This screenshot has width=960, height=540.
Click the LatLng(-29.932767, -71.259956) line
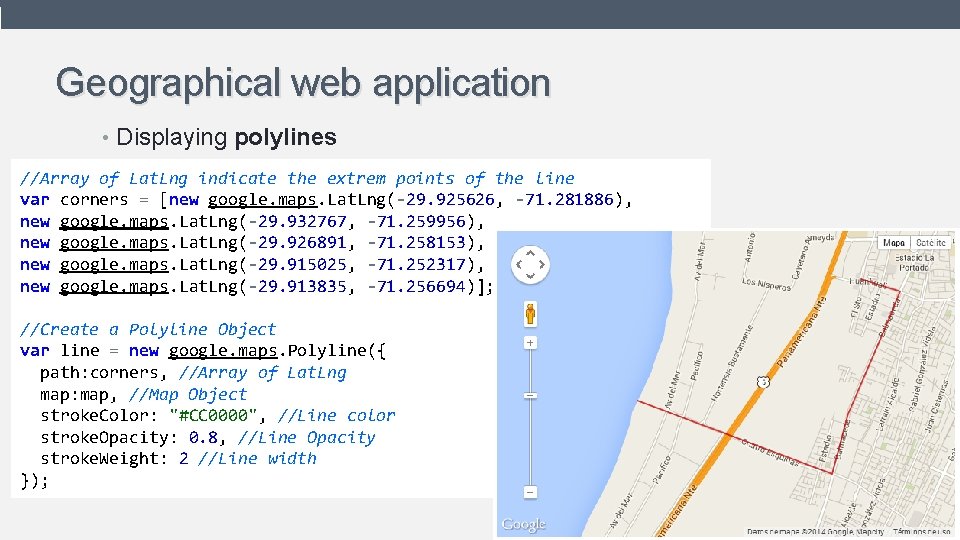252,221
